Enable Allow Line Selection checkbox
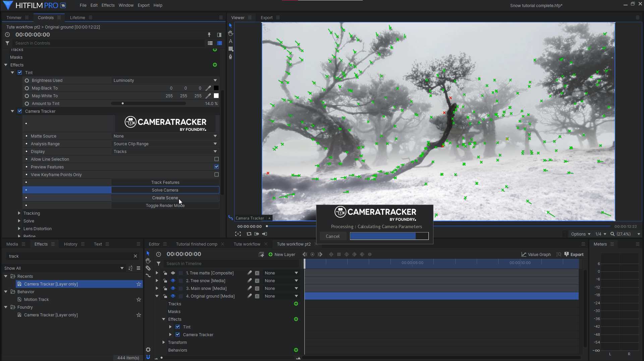644x361 pixels. (x=217, y=159)
